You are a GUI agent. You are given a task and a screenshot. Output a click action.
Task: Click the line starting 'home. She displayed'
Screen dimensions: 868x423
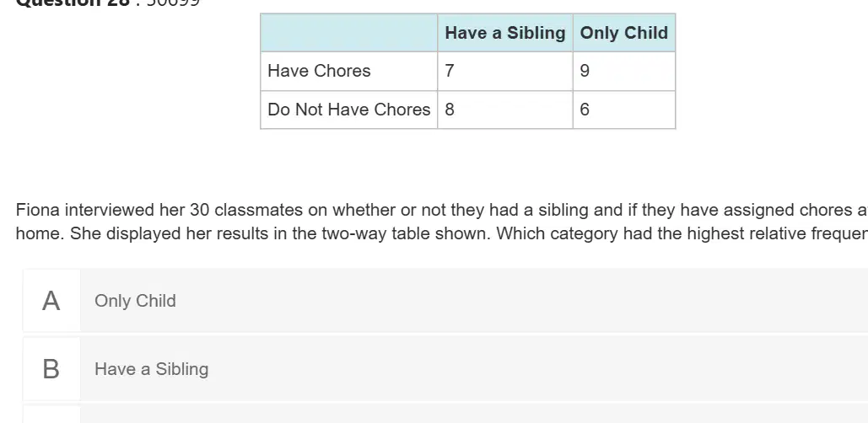coord(442,234)
